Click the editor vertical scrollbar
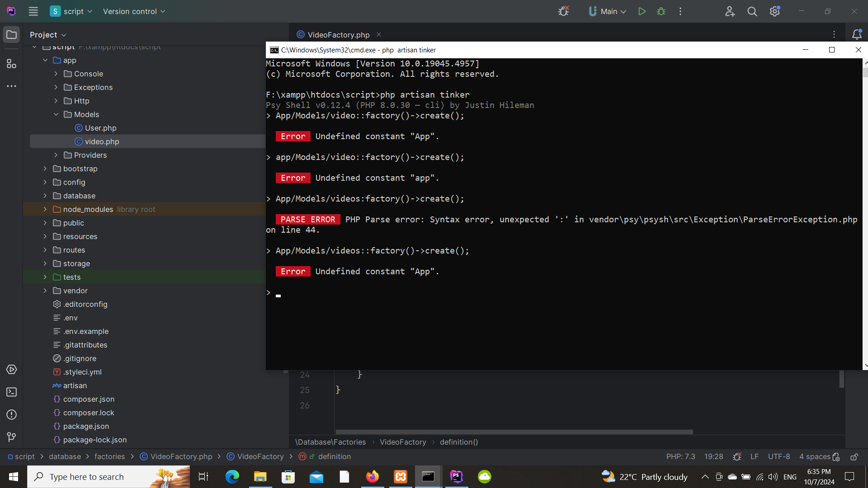 [x=841, y=379]
